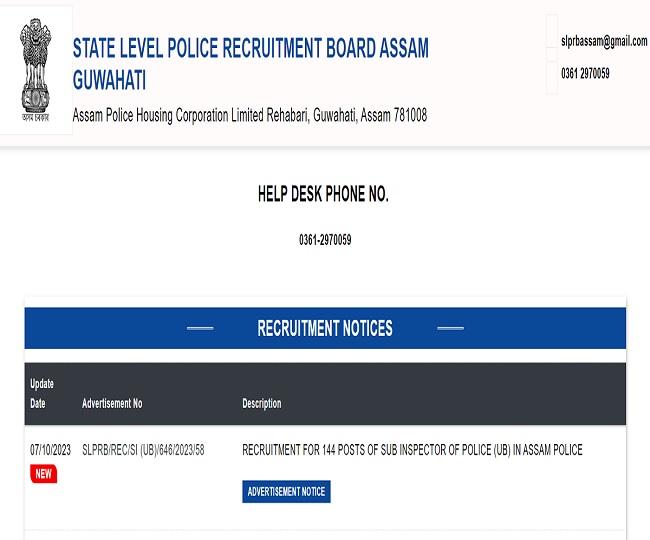Click the Recruitment Notices banner heading
The image size is (650, 540).
[x=325, y=328]
